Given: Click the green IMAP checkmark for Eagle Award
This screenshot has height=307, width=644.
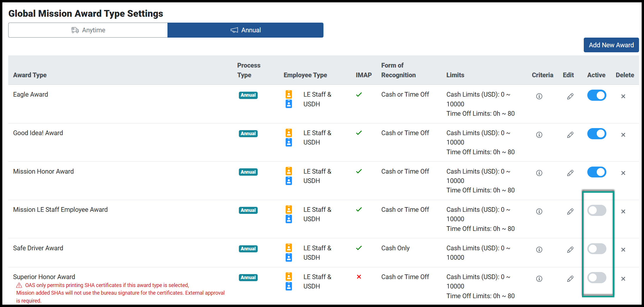Looking at the screenshot, I should [x=359, y=94].
